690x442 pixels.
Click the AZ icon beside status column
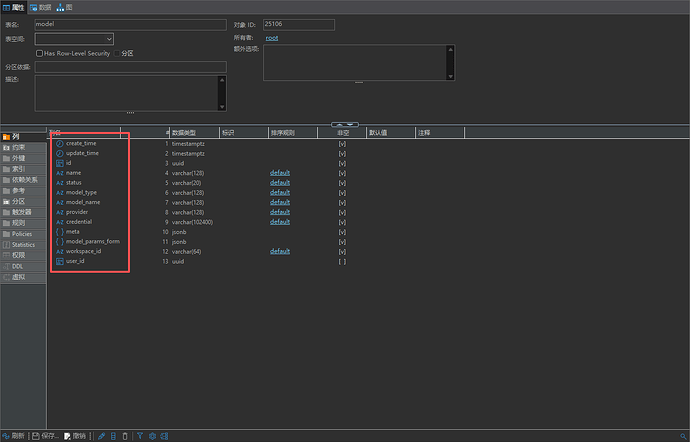click(x=60, y=183)
